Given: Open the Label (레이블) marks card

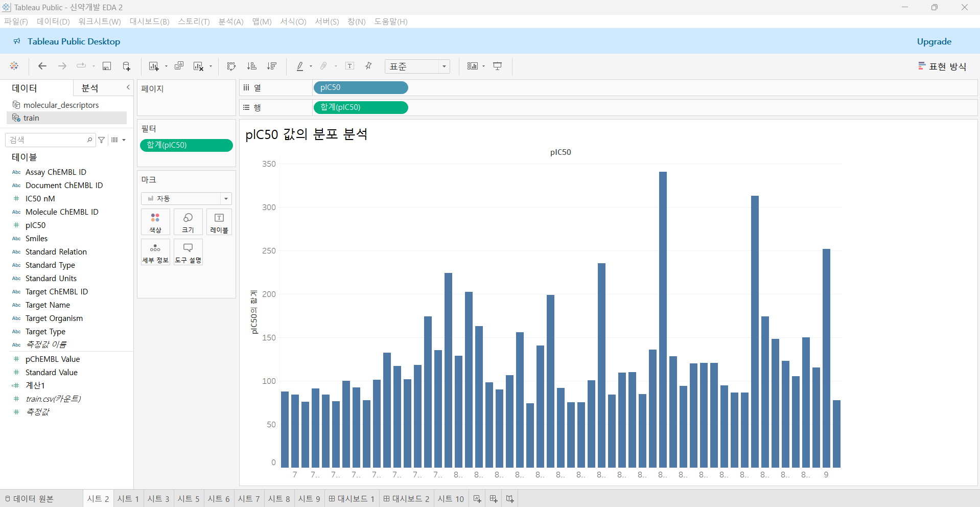Looking at the screenshot, I should pos(219,222).
